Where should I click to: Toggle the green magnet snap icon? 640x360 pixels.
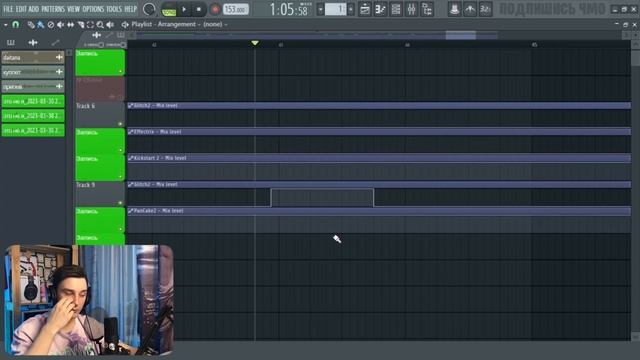click(16, 25)
